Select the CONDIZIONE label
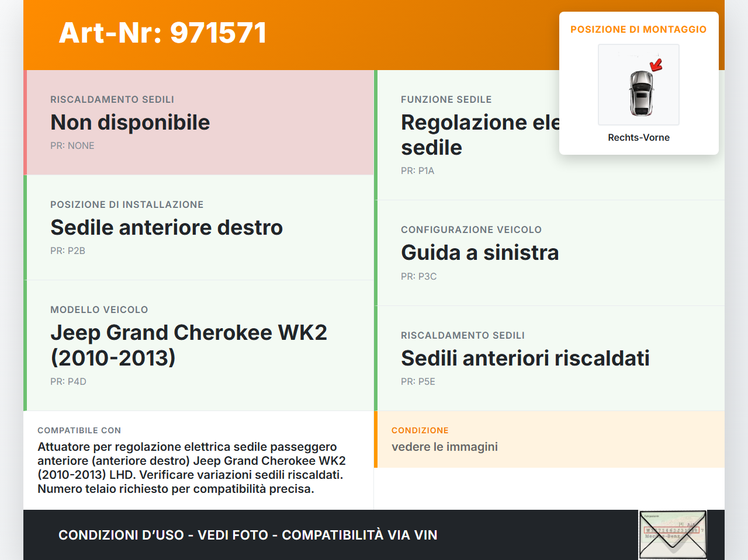The height and width of the screenshot is (560, 748). click(x=420, y=430)
